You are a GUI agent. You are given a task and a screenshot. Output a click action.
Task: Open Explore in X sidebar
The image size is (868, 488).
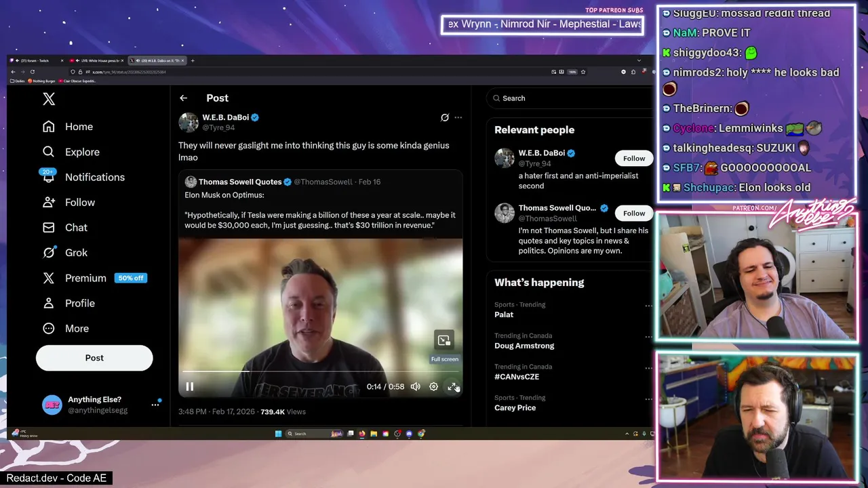coord(71,152)
